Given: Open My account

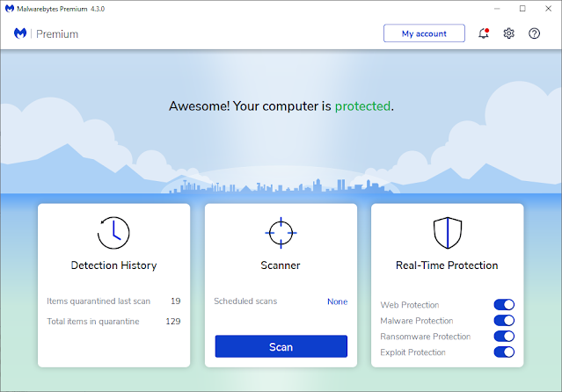Looking at the screenshot, I should [x=424, y=33].
